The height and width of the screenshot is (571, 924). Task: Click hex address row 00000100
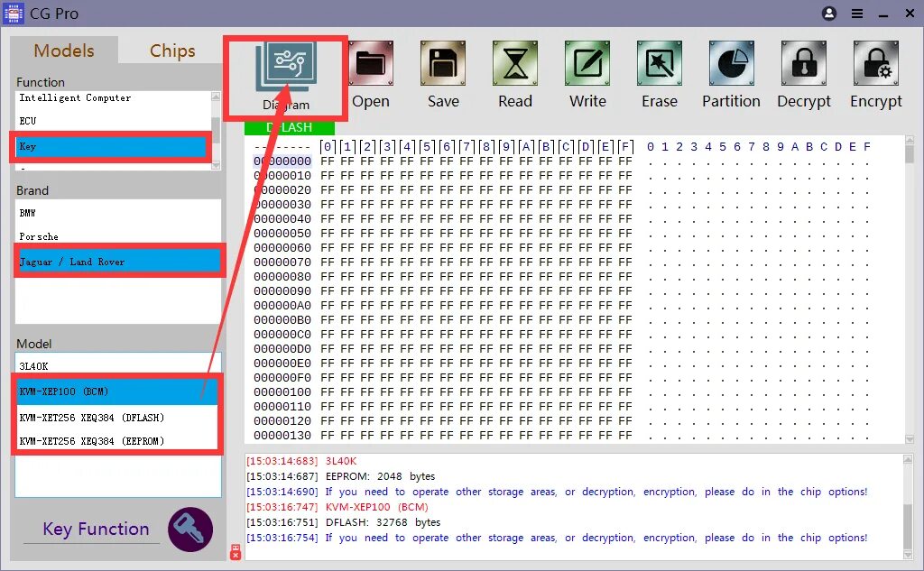(x=282, y=391)
